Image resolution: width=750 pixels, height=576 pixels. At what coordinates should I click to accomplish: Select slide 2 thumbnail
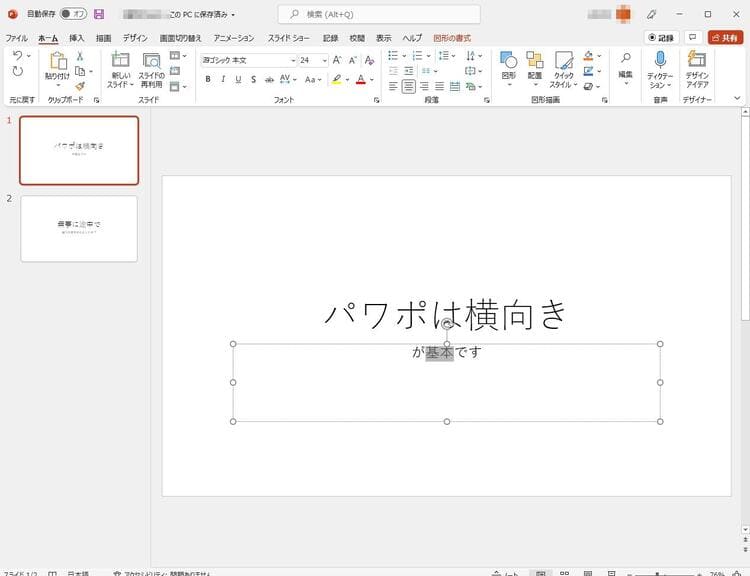(79, 229)
